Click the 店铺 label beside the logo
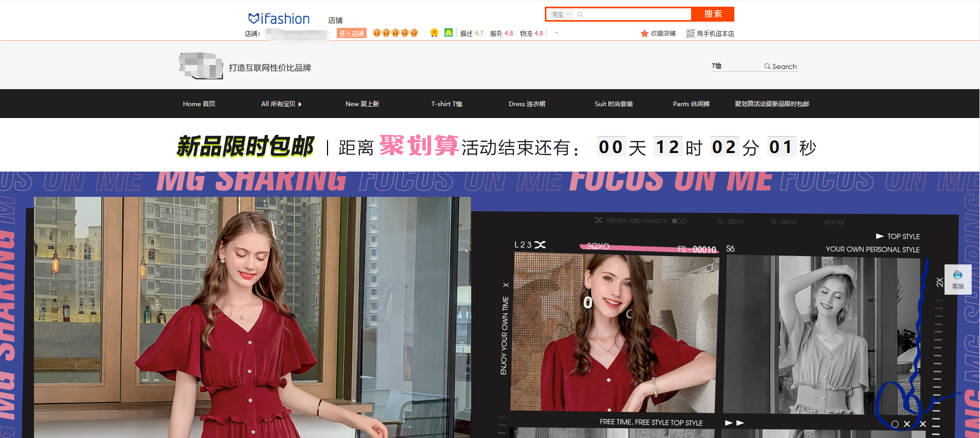The height and width of the screenshot is (438, 980). click(335, 21)
